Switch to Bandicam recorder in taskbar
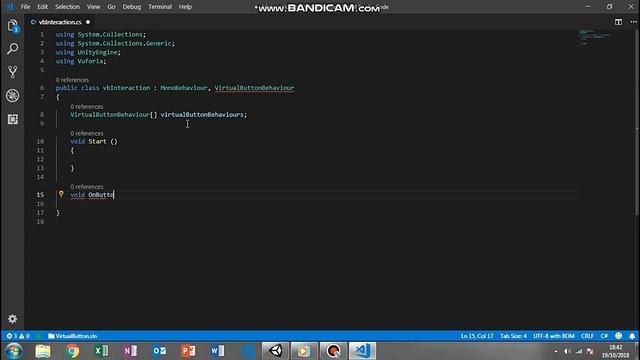The image size is (640, 360). (333, 351)
